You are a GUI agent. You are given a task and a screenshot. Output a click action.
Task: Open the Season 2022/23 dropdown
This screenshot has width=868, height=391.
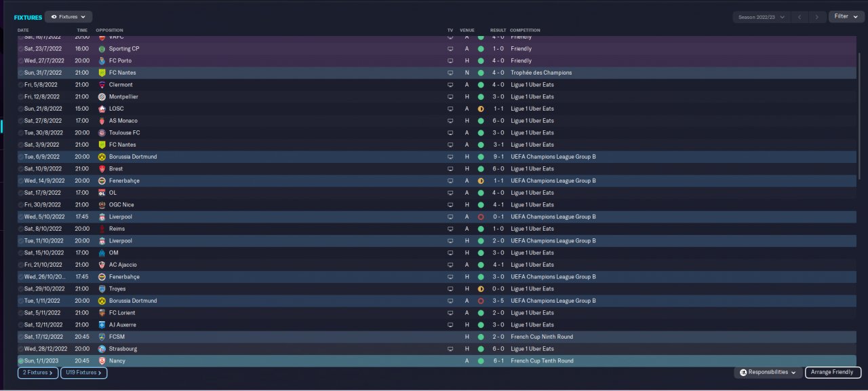(762, 17)
